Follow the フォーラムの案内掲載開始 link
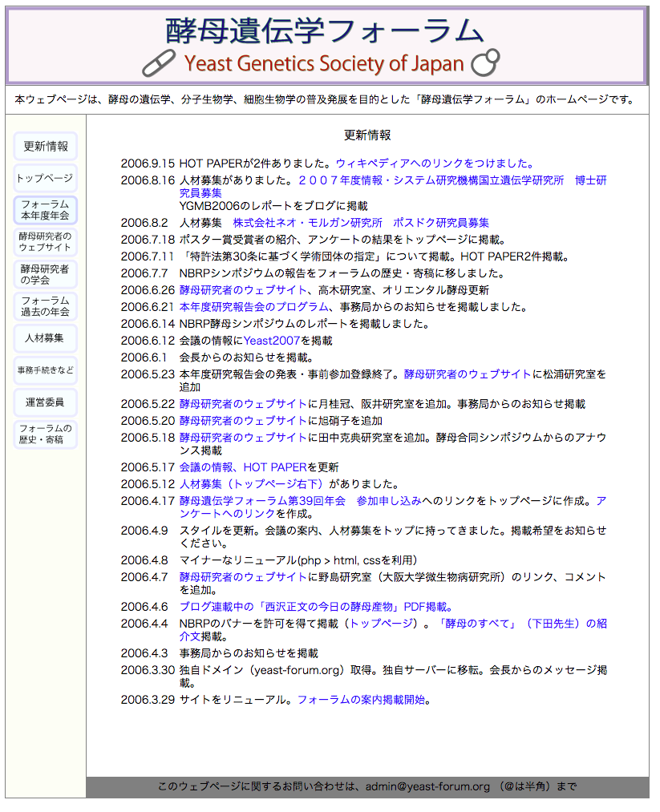 (x=361, y=700)
